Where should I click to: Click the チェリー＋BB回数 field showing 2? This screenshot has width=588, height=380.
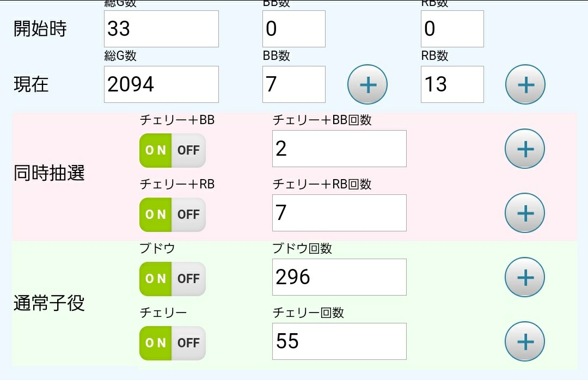tap(339, 148)
